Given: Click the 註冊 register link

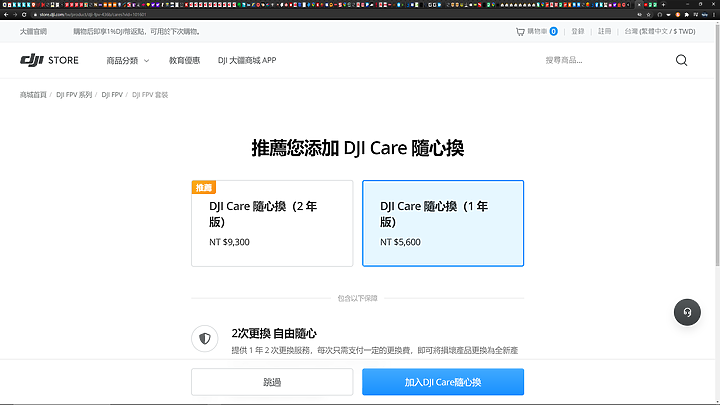Looking at the screenshot, I should (604, 31).
